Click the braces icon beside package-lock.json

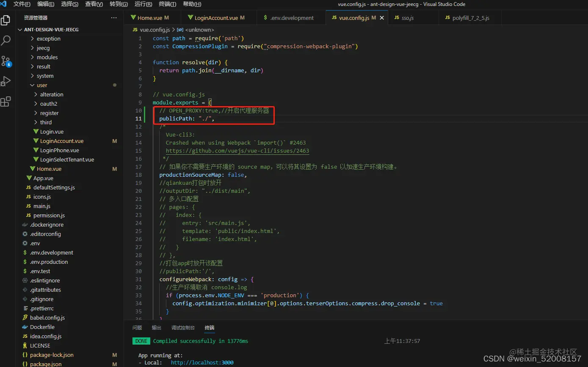click(25, 355)
